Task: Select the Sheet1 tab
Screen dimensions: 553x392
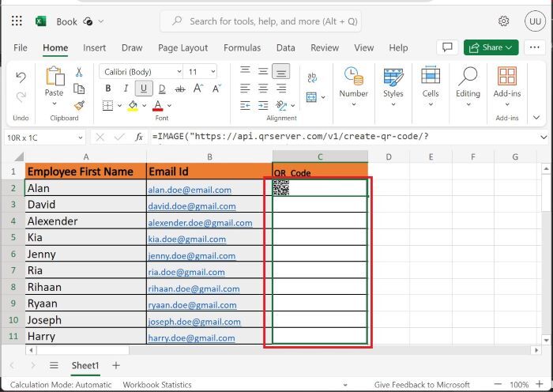Action: pyautogui.click(x=85, y=365)
